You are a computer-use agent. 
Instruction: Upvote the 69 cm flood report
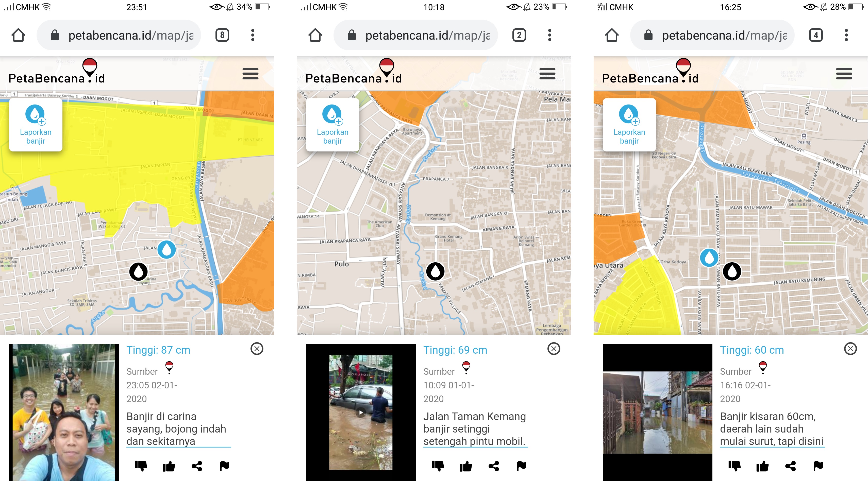466,466
